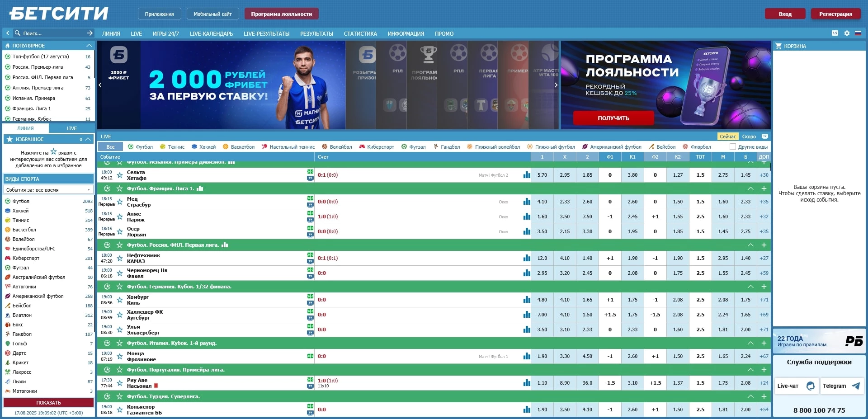Click the basket (Корзина) cart icon

779,46
